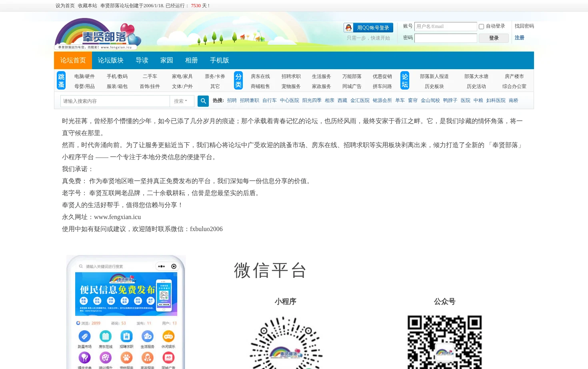Open the 历史板块 forum

[x=434, y=86]
